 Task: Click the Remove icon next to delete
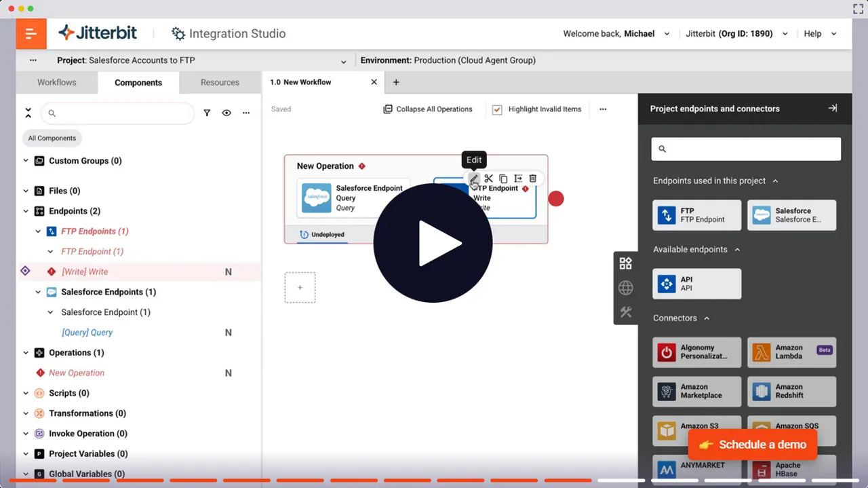[x=518, y=179]
